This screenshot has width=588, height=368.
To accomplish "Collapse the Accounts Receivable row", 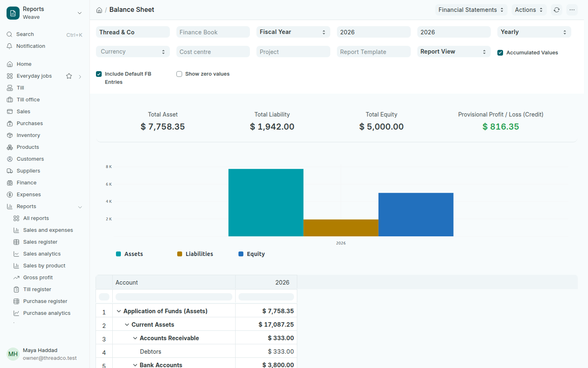I will point(135,338).
